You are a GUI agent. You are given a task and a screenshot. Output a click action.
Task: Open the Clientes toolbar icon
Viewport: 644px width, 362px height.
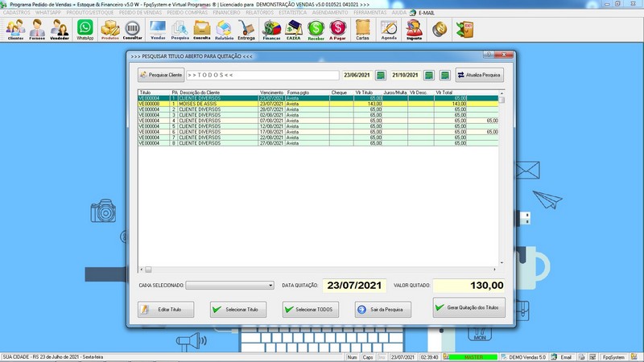[15, 30]
